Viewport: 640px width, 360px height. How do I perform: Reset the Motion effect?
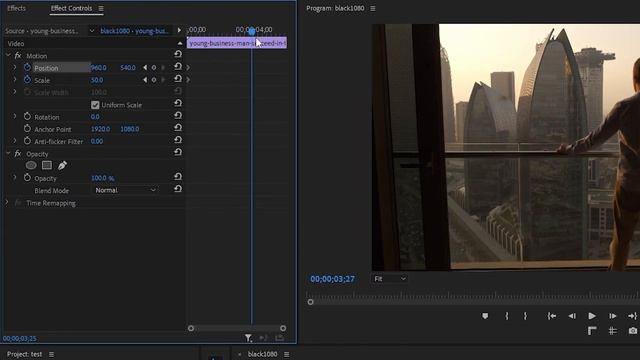178,54
